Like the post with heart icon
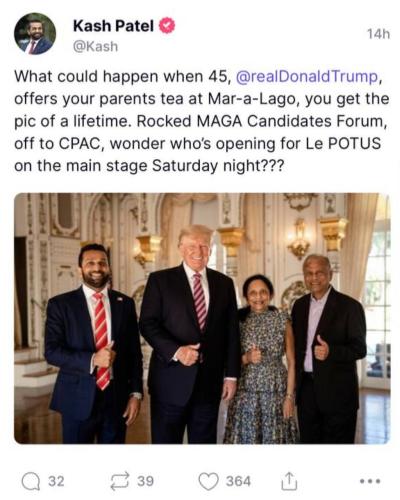 [x=208, y=482]
